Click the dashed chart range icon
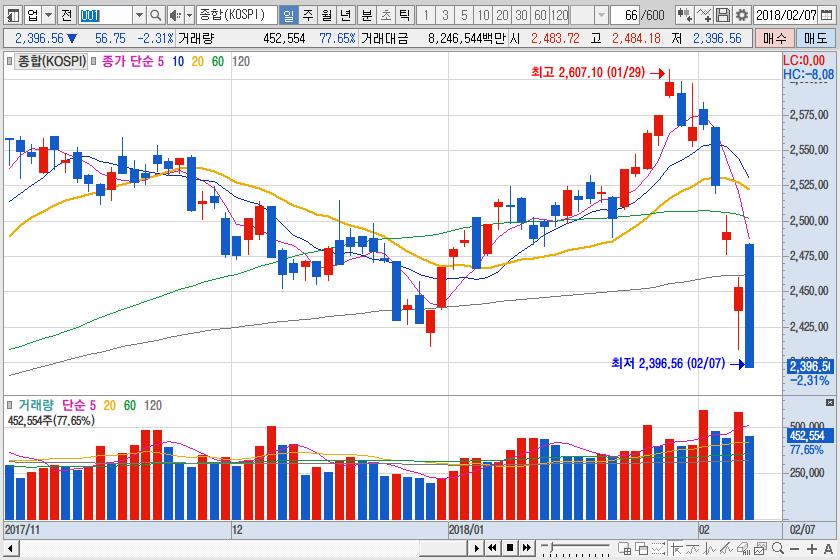The image size is (840, 560). pos(658,548)
